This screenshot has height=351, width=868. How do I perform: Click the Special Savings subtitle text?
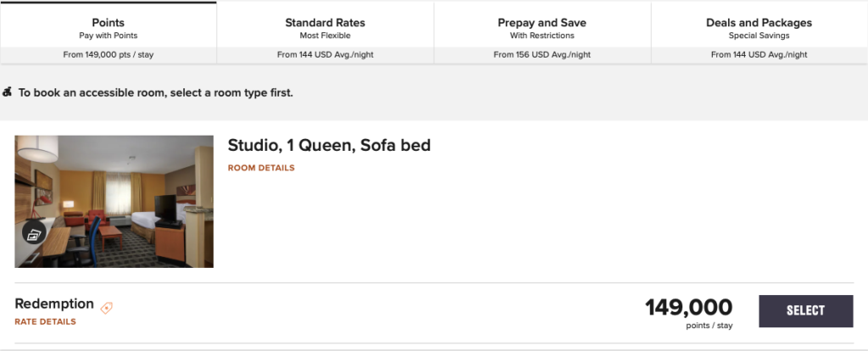click(x=759, y=36)
